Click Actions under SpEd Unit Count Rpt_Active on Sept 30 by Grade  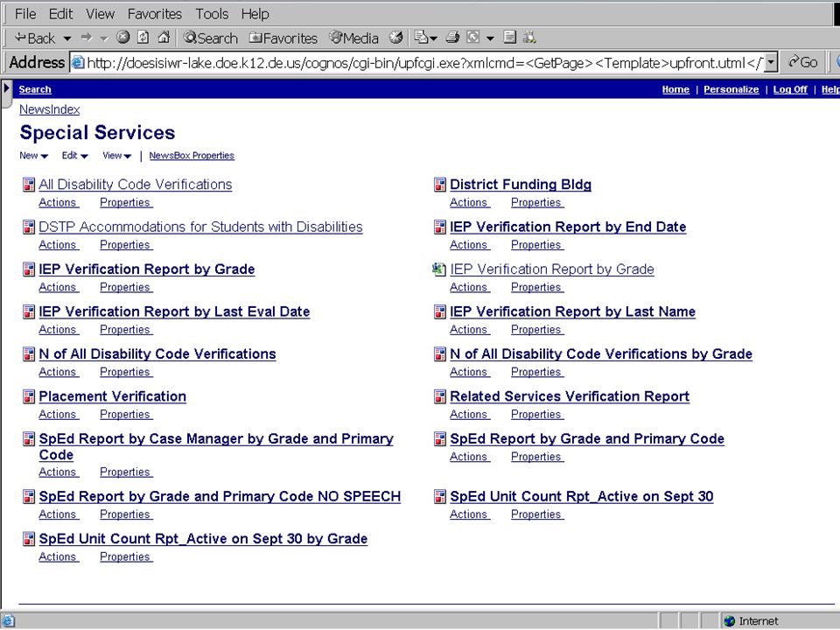59,556
